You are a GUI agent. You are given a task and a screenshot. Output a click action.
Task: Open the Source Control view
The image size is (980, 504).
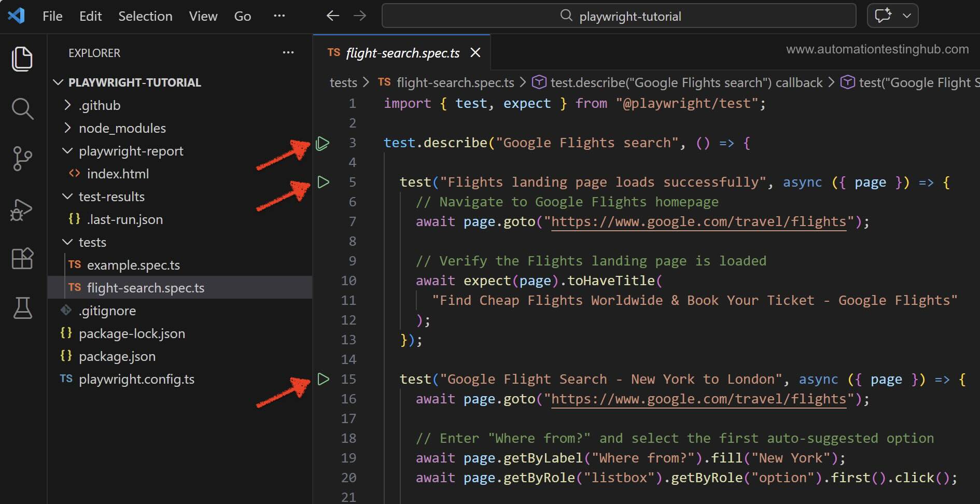pos(22,159)
